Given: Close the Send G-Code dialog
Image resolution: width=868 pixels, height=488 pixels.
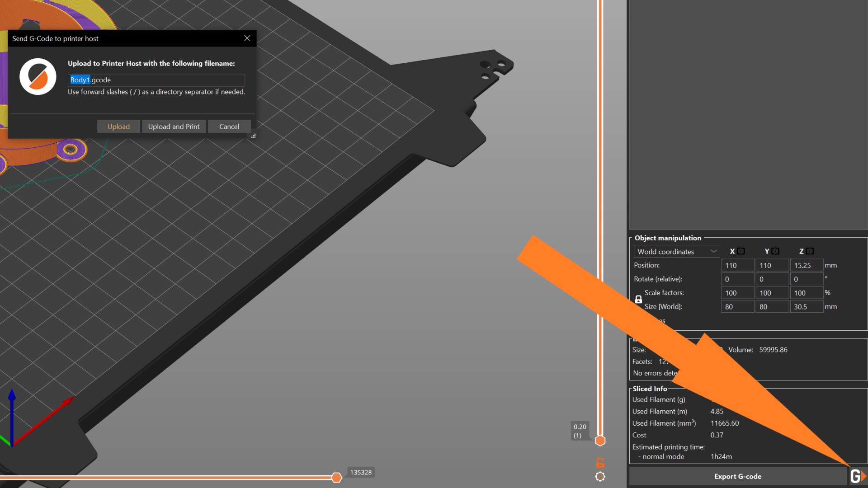Looking at the screenshot, I should click(247, 38).
